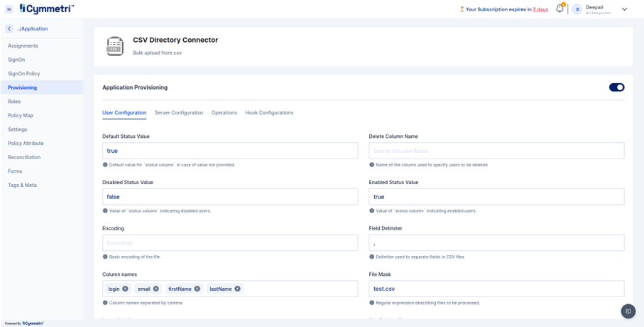644x327 pixels.
Task: Expand the user profile dropdown arrow
Action: coord(624,9)
